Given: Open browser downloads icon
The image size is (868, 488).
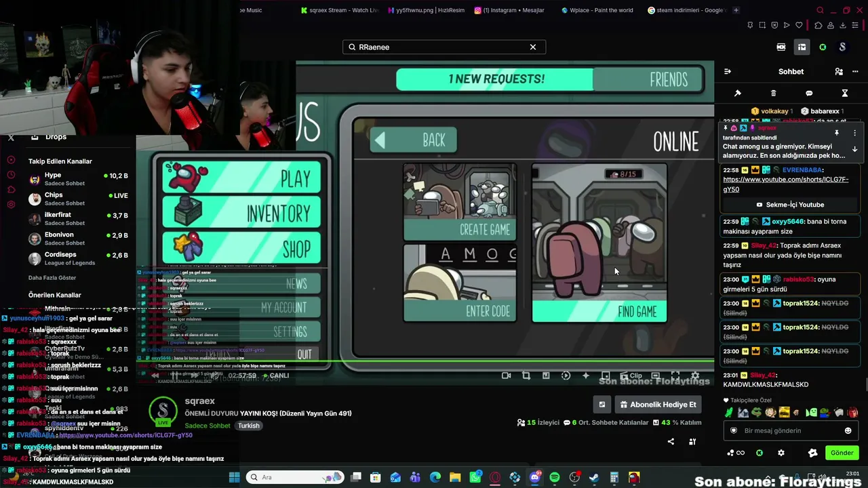Looking at the screenshot, I should point(843,26).
